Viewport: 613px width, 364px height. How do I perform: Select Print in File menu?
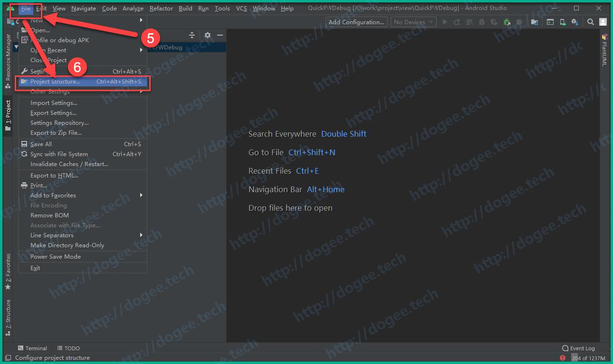click(83, 186)
